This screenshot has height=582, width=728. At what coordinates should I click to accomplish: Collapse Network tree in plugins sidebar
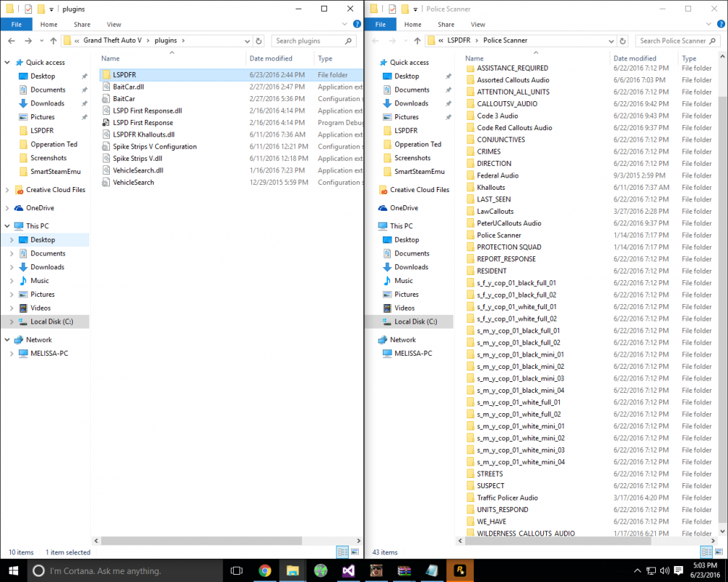pyautogui.click(x=7, y=340)
